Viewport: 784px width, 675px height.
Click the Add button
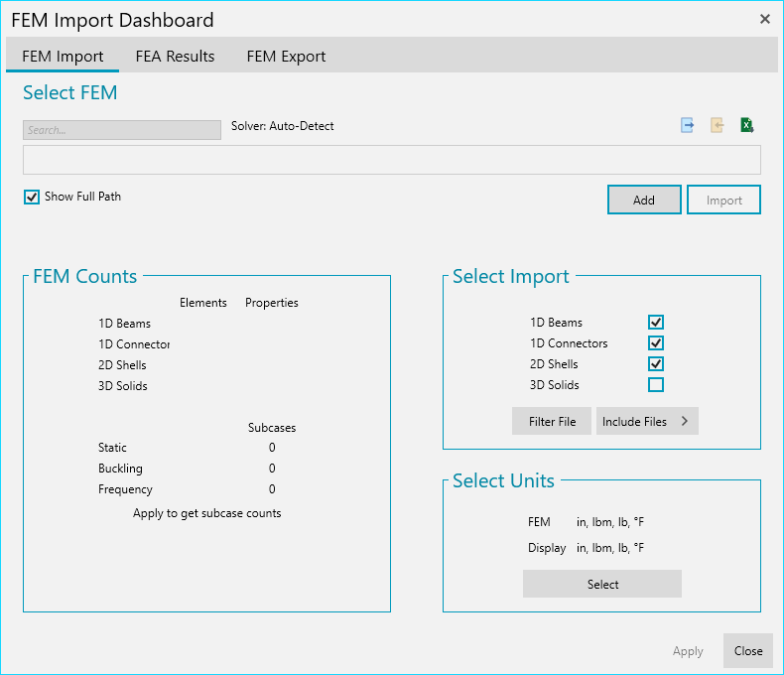point(644,200)
